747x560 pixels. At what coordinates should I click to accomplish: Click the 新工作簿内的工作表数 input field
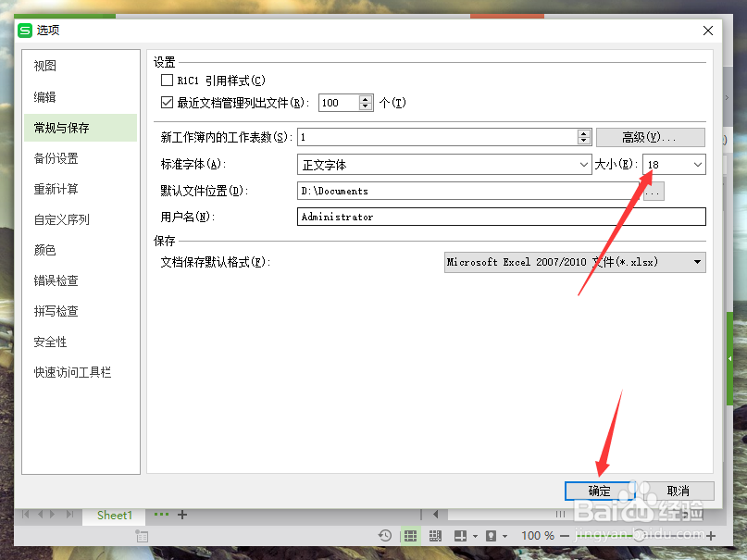[x=437, y=137]
